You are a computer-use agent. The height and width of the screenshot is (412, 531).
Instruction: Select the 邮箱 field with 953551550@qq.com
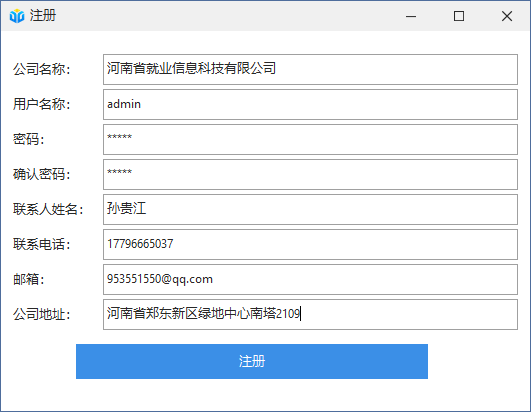click(x=310, y=279)
